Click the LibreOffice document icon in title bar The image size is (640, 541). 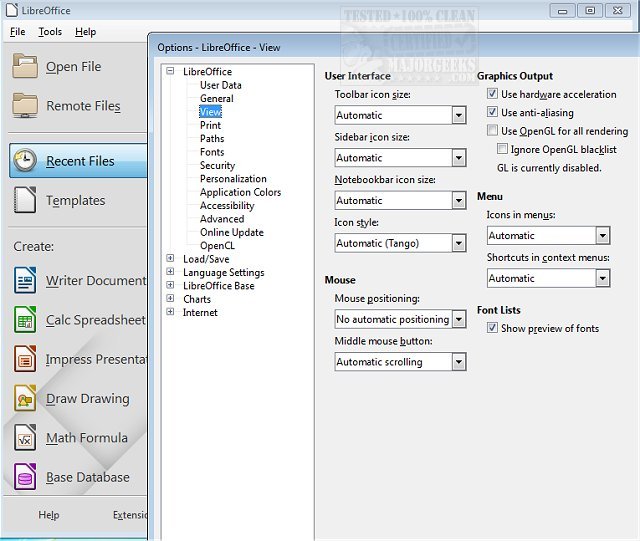tap(12, 10)
